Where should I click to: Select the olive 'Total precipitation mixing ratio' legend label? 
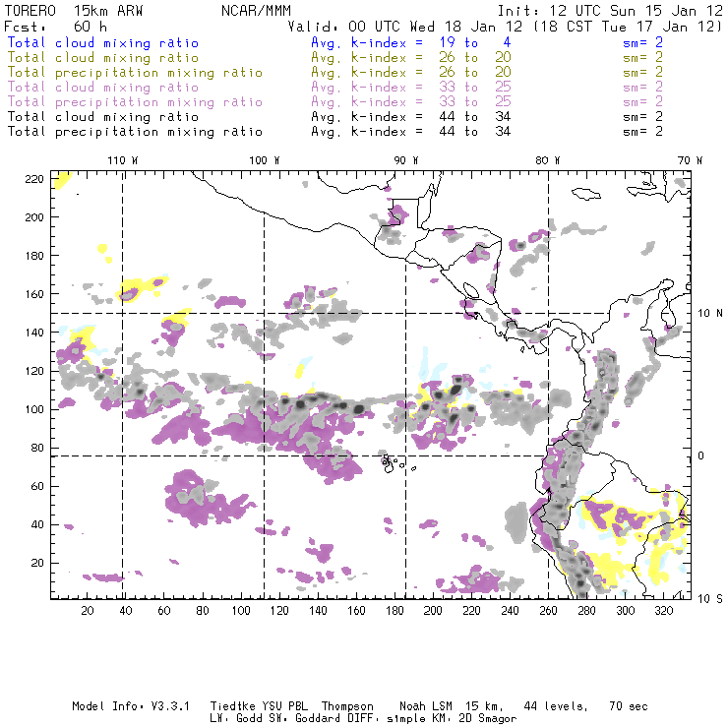[x=135, y=73]
